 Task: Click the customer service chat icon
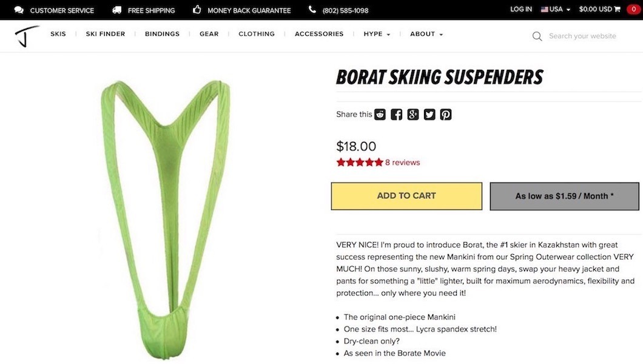point(19,10)
